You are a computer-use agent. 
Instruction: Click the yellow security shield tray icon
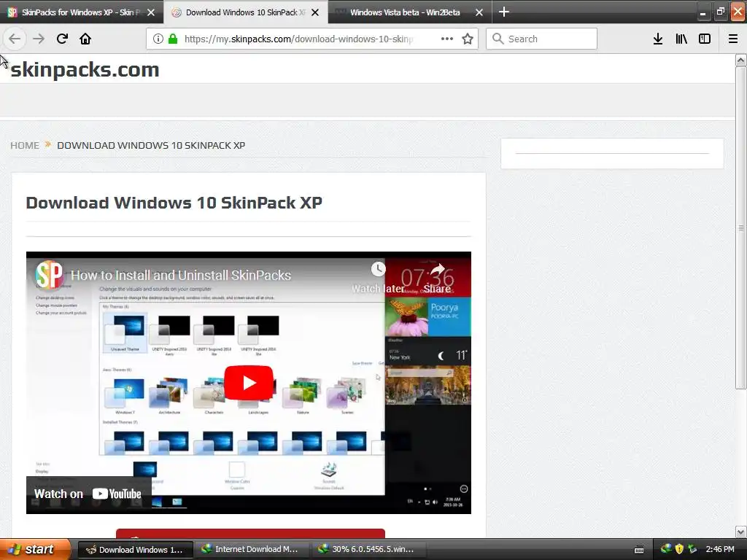click(679, 549)
